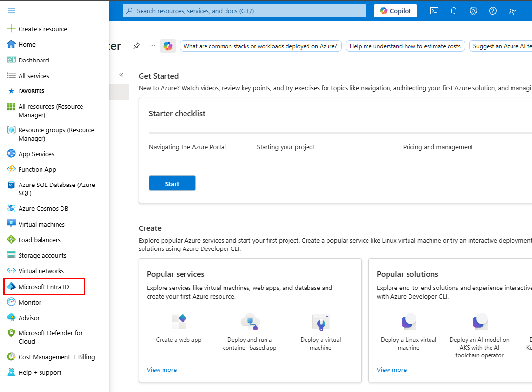Screen dimensions: 532x392
Task: Open the portal settings gear
Action: (473, 11)
